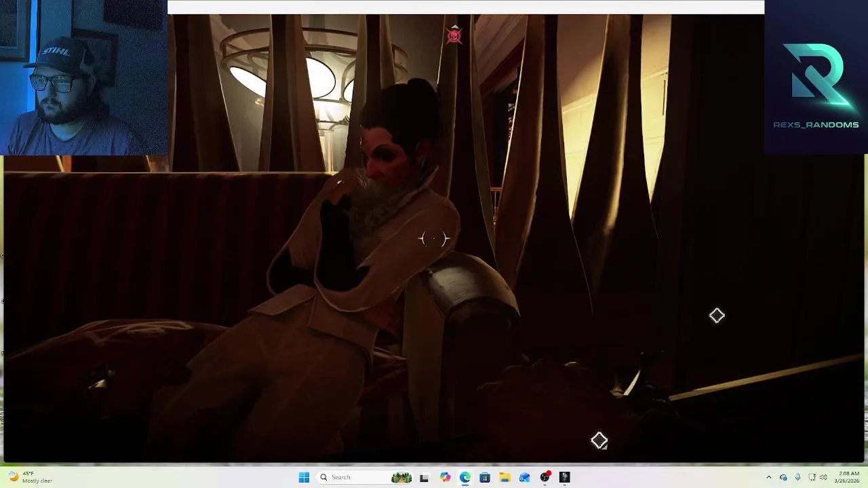Switch to Microsoft Edge on taskbar

[x=465, y=477]
